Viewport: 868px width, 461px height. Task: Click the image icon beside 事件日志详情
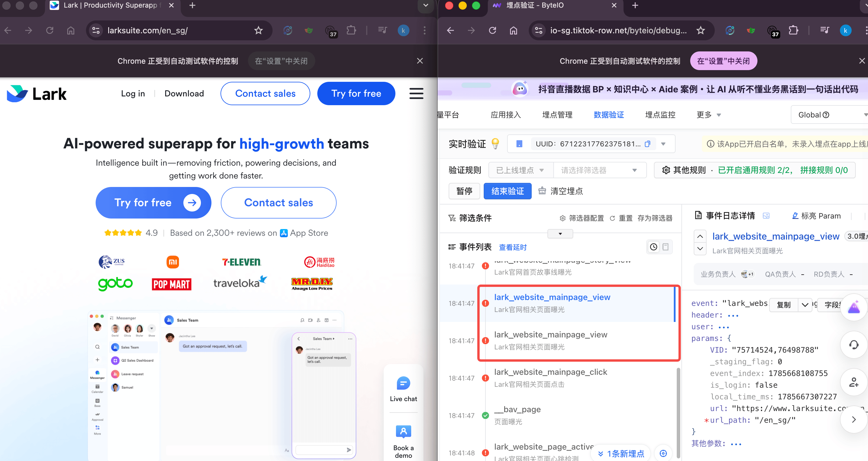[766, 216]
